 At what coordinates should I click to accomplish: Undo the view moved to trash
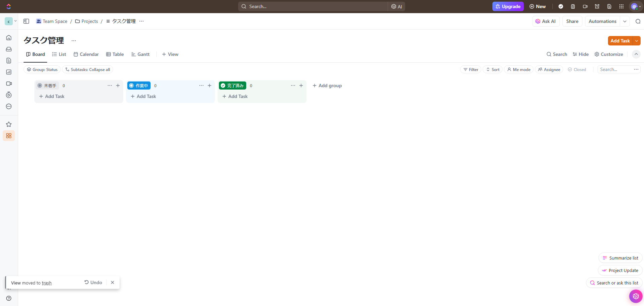coord(93,282)
